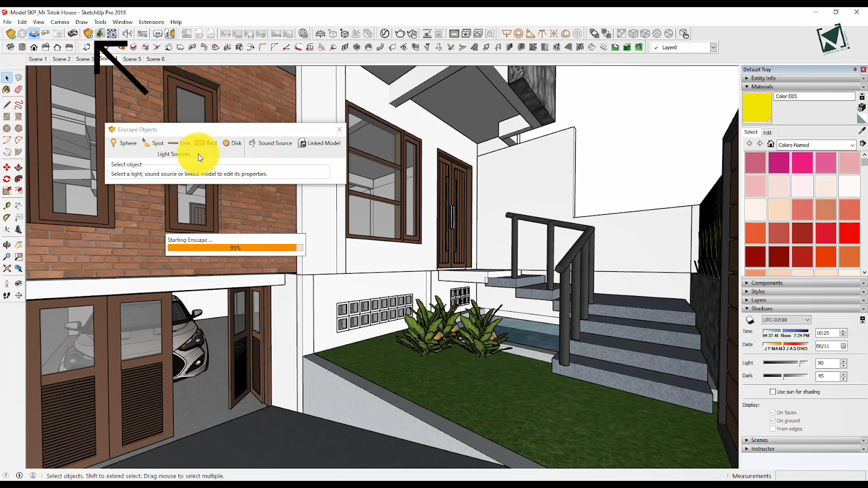868x488 pixels.
Task: Activate the Paint Bucket tool
Action: pyautogui.click(x=6, y=89)
